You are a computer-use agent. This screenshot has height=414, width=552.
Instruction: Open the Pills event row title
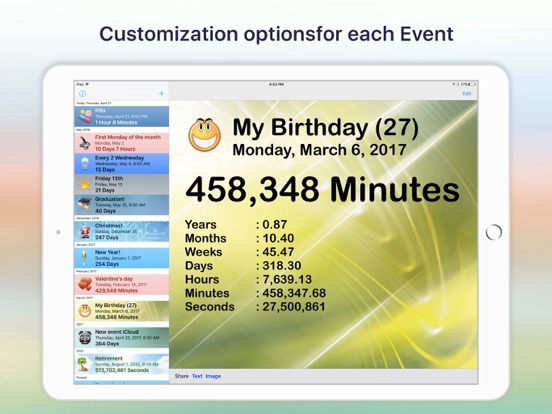[x=100, y=111]
